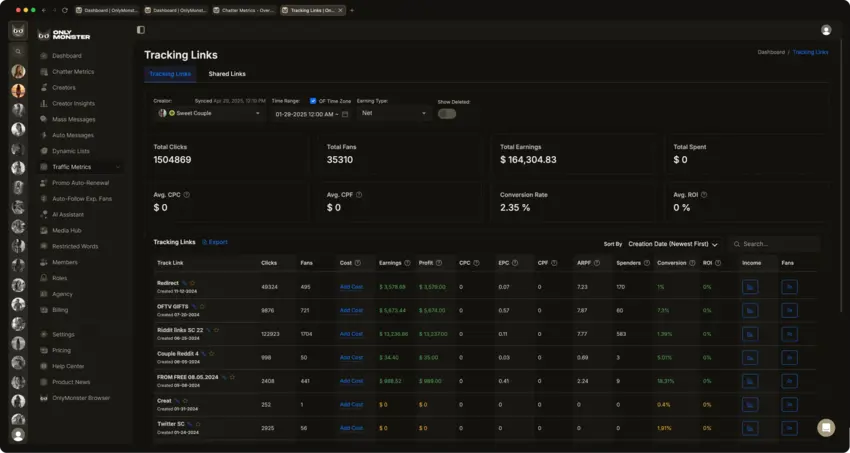Click the browser reload icon

[x=65, y=10]
